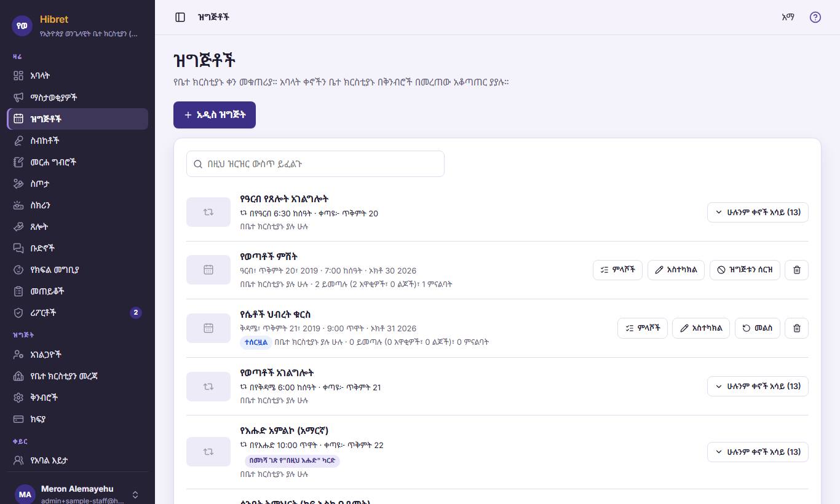Image resolution: width=840 pixels, height=504 pixels.
Task: Click the የቤተ ክርስቲያን መረጃ building icon
Action: (x=18, y=376)
